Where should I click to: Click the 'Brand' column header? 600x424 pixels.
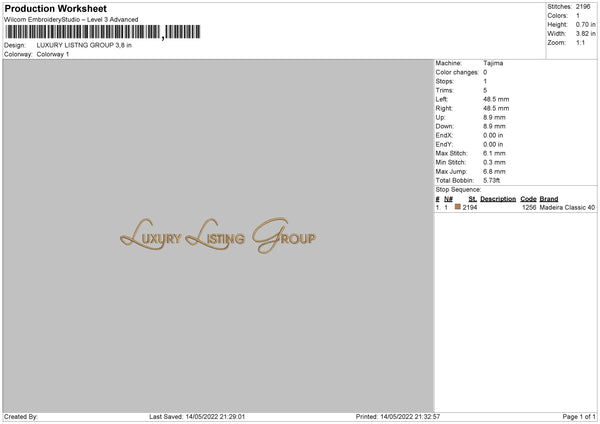tap(549, 199)
